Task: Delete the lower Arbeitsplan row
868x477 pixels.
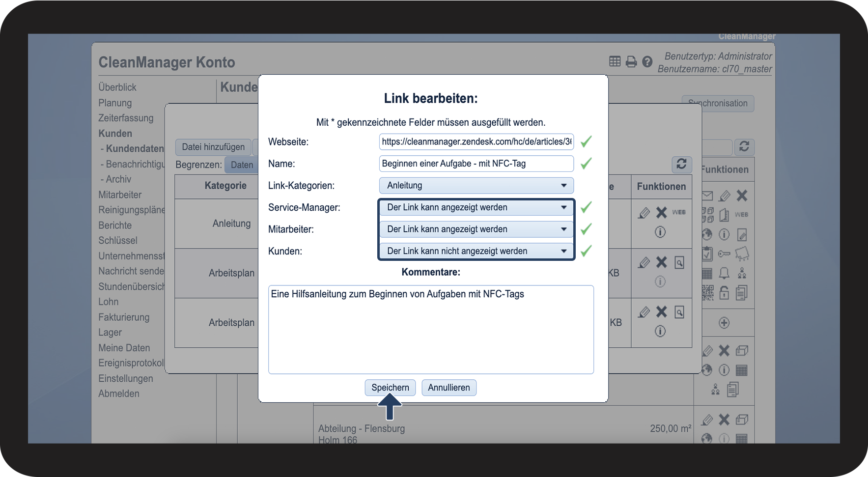Action: pos(662,312)
